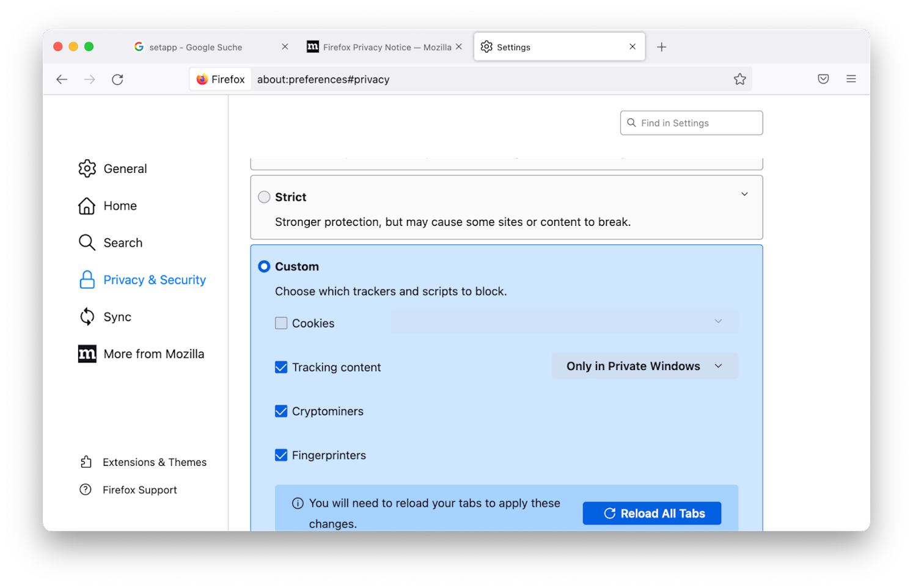
Task: Select the Strict protection radio button
Action: 264,197
